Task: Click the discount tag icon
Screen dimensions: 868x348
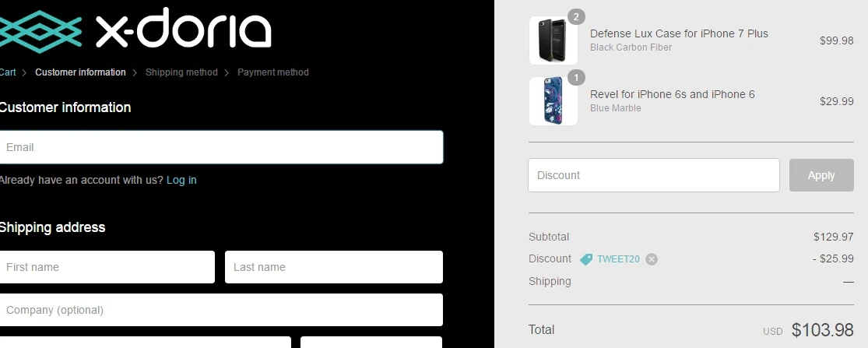Action: 586,259
